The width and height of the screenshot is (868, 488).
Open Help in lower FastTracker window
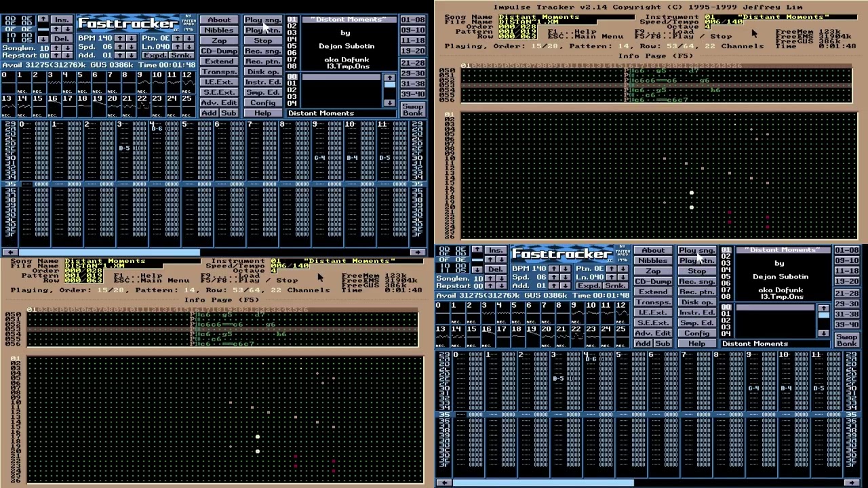point(697,344)
